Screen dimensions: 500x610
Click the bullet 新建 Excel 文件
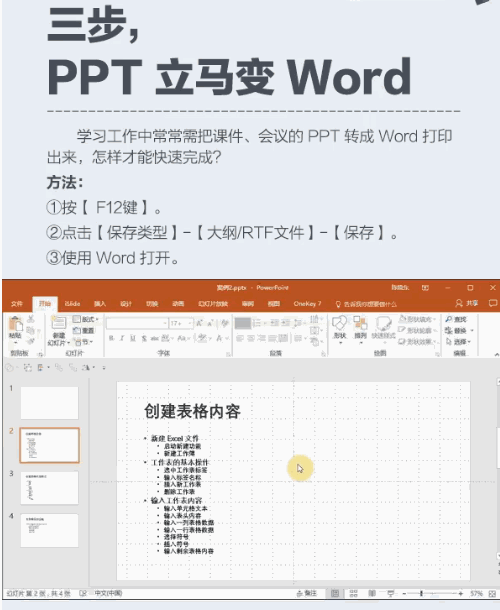tap(175, 438)
